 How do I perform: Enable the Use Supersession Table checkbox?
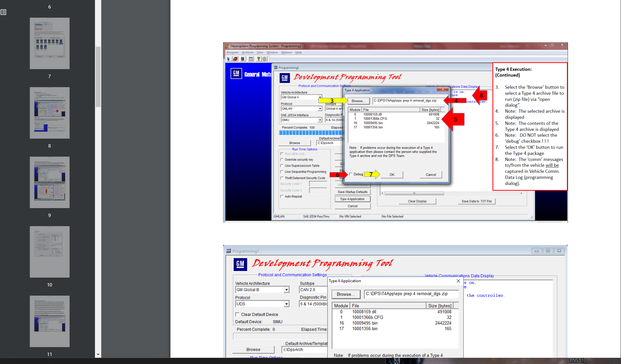[x=282, y=166]
